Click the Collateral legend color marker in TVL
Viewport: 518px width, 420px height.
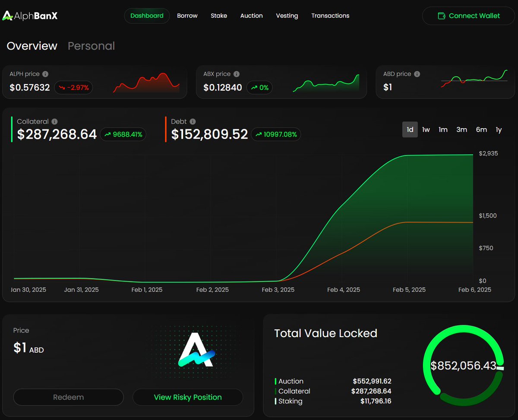(275, 391)
